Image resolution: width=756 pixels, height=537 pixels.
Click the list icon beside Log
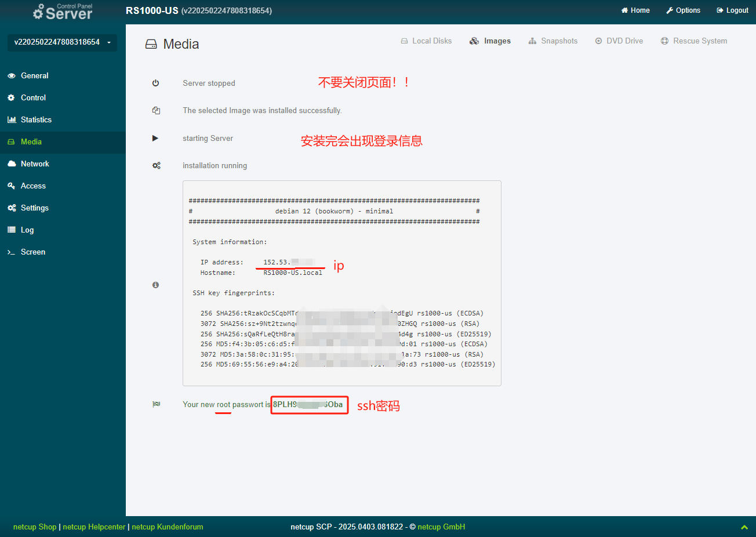coord(12,230)
